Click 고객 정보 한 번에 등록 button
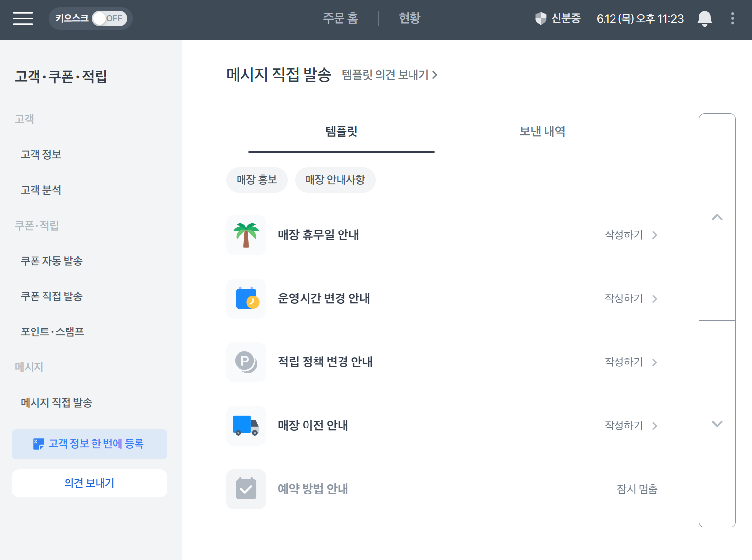The width and height of the screenshot is (752, 560). click(x=89, y=444)
